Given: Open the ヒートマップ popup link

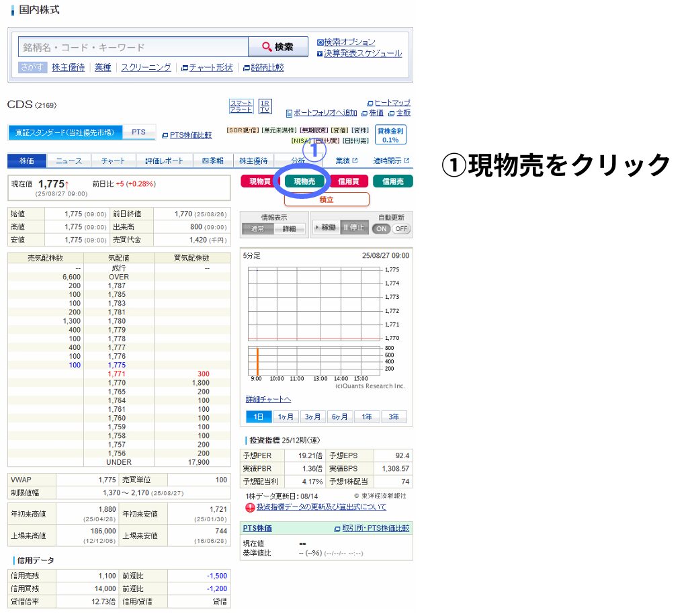Looking at the screenshot, I should click(x=388, y=103).
